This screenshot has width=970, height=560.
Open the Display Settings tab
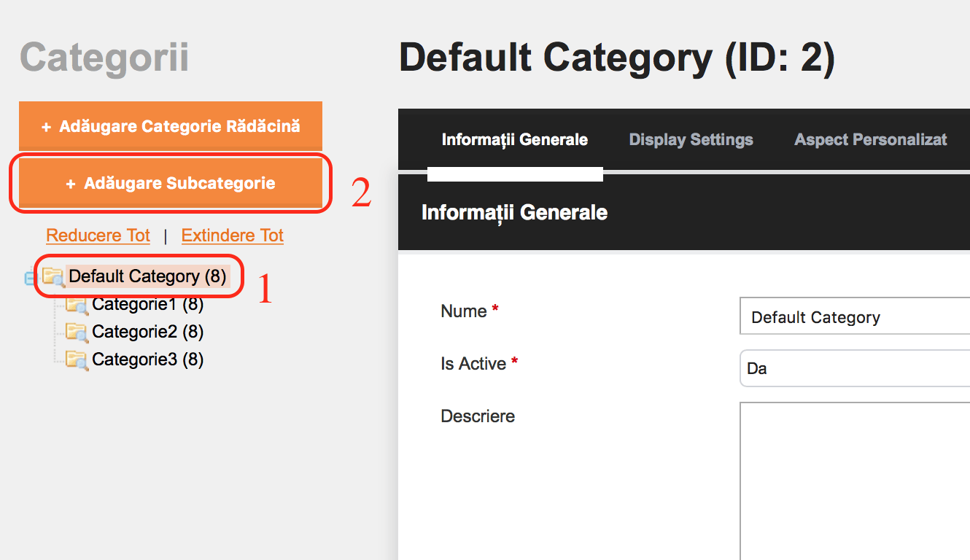(x=691, y=140)
